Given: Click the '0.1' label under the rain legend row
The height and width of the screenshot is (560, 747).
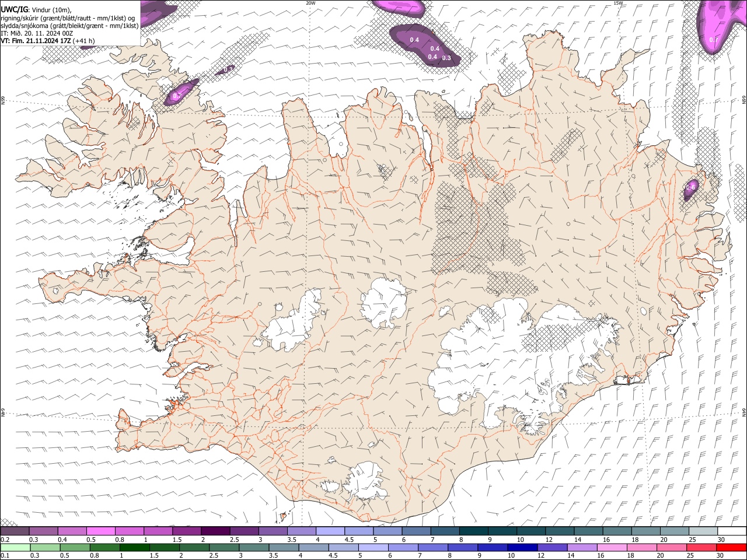Looking at the screenshot, I should [5, 555].
